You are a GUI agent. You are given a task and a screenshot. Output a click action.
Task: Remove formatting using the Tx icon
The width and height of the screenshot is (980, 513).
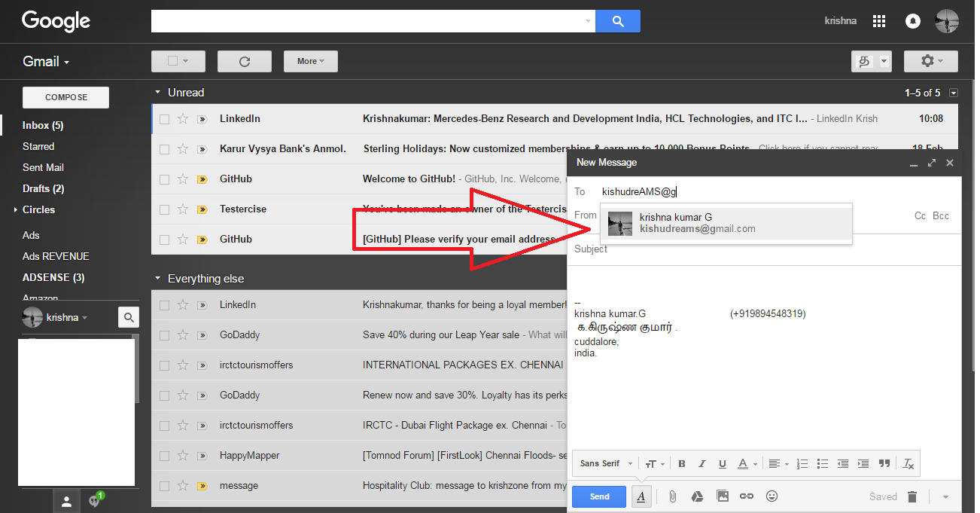pos(908,463)
